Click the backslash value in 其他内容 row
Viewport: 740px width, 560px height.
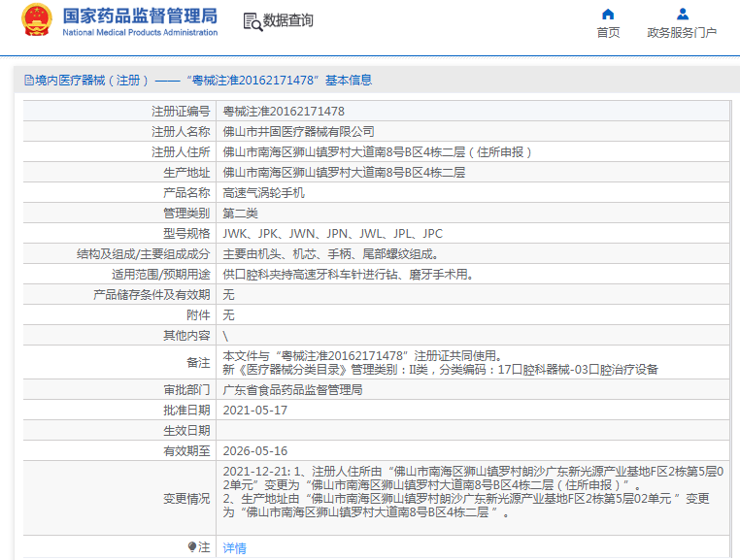[x=225, y=336]
